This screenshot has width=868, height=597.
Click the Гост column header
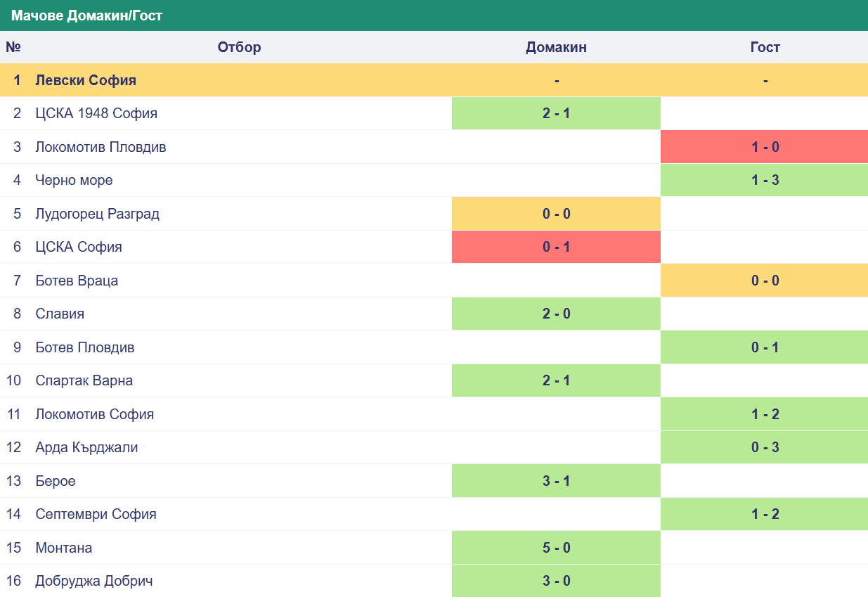765,47
